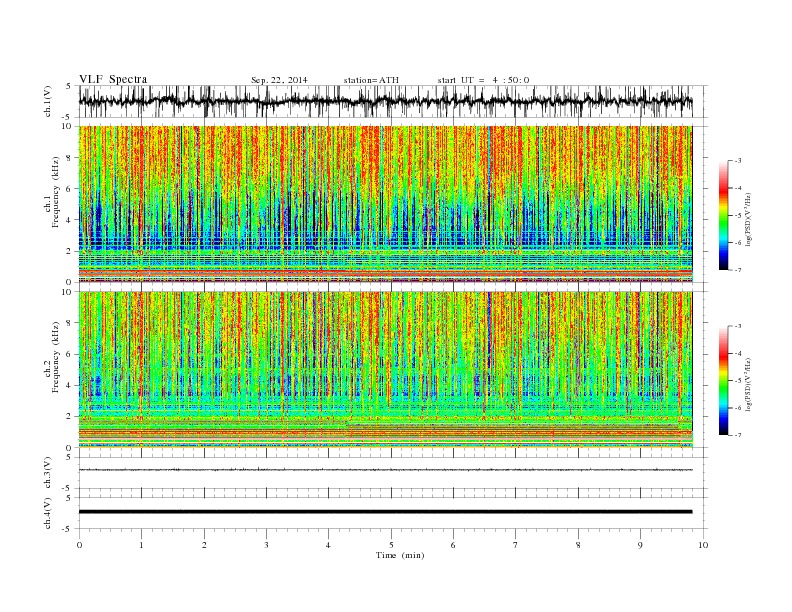
Task: Click the 'ch.1(V)' waveform axis label
Action: (x=48, y=101)
